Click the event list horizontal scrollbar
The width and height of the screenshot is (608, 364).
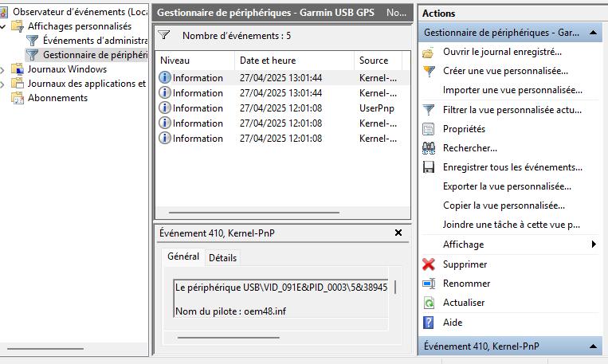254,213
